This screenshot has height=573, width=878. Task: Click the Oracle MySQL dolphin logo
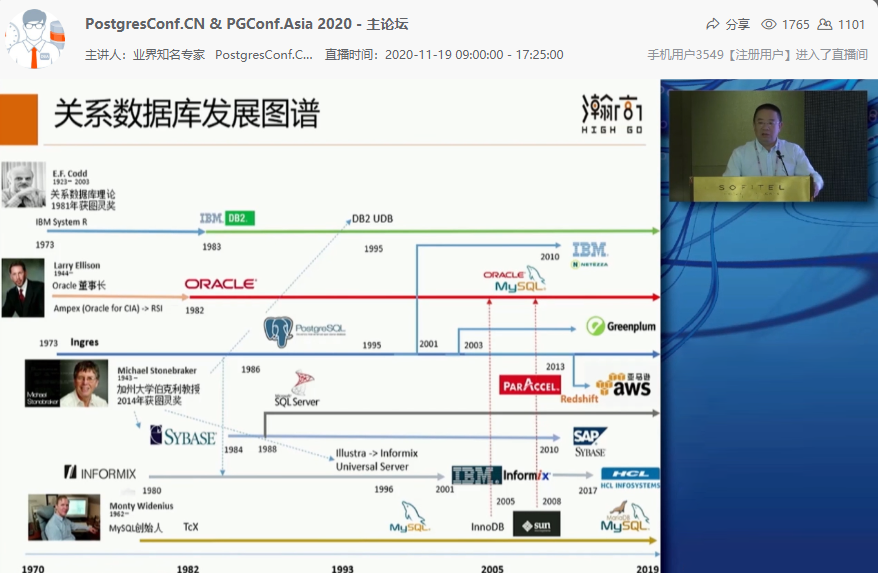pos(514,279)
